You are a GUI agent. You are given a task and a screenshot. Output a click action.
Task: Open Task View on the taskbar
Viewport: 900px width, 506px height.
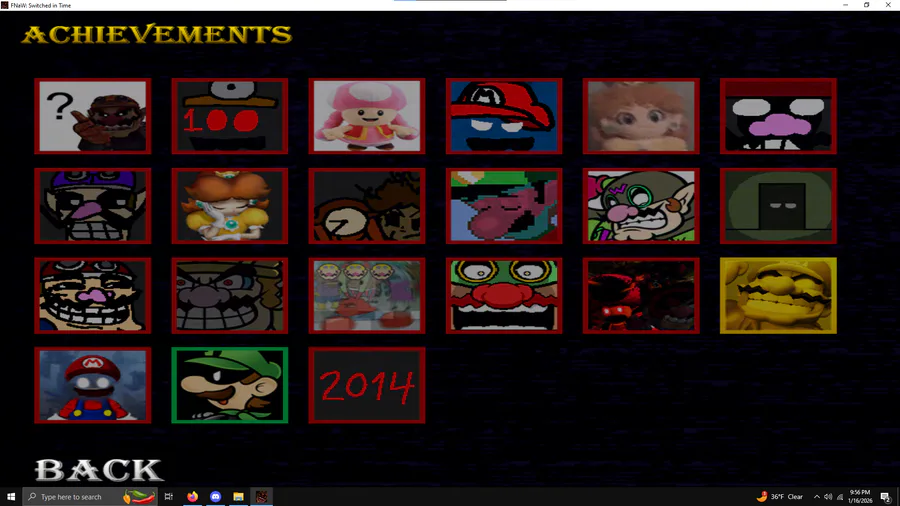click(169, 496)
